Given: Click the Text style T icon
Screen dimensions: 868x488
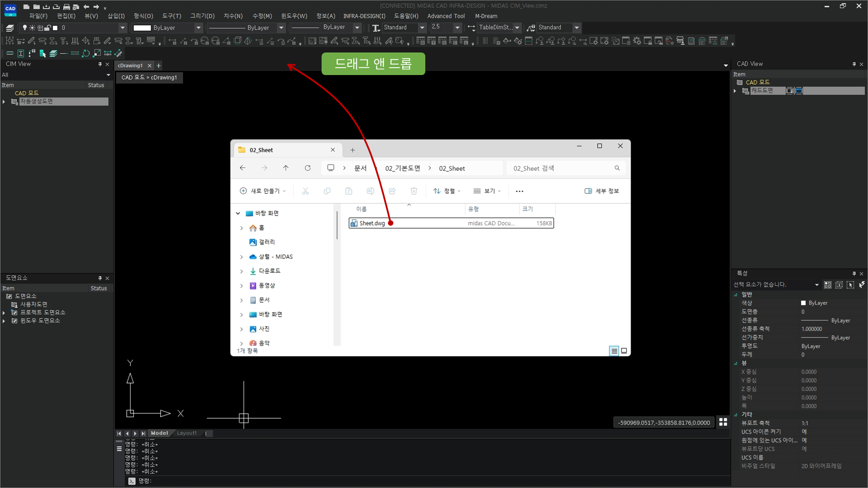Looking at the screenshot, I should click(x=376, y=28).
